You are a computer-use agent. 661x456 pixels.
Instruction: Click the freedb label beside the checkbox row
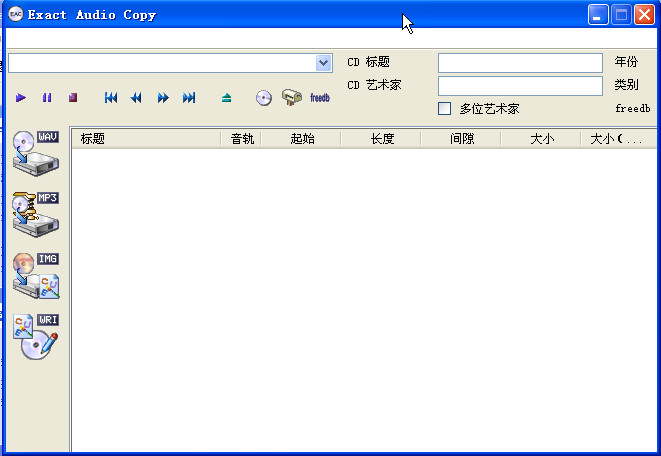tap(633, 109)
